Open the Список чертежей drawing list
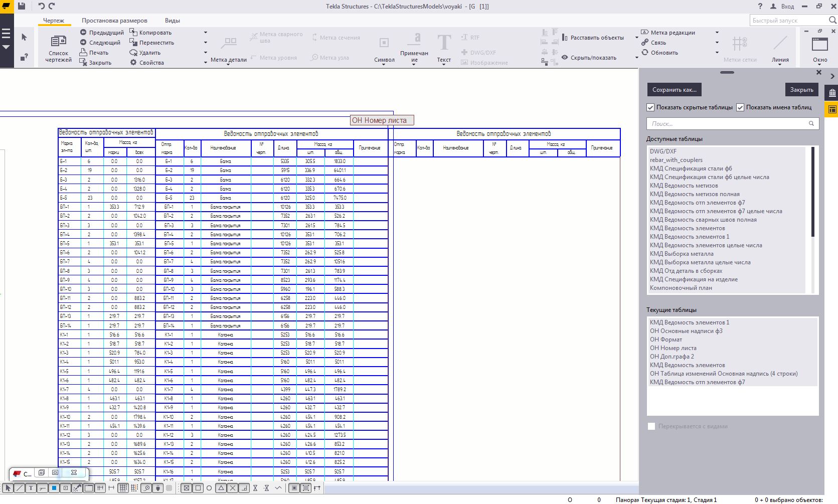The height and width of the screenshot is (504, 838). (59, 48)
